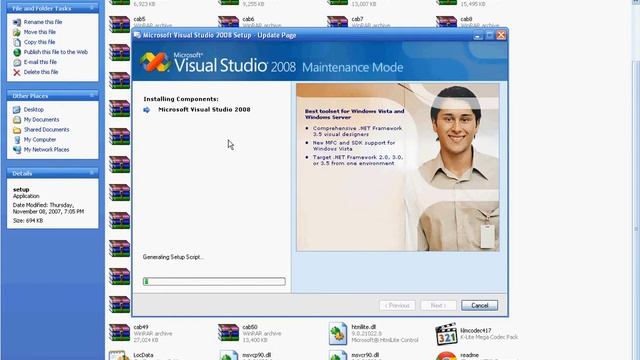Screen dimensions: 640x360
Task: Select the cab50 archive icon
Action: point(228,333)
